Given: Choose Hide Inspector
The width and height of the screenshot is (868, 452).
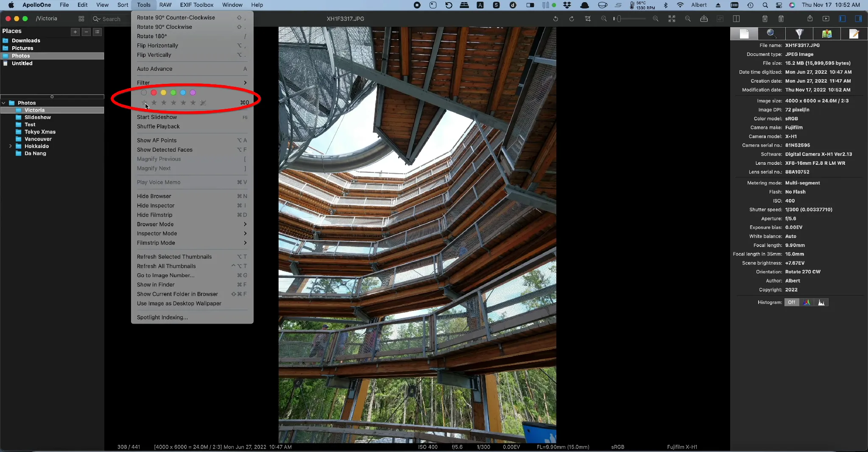Looking at the screenshot, I should 192,205.
